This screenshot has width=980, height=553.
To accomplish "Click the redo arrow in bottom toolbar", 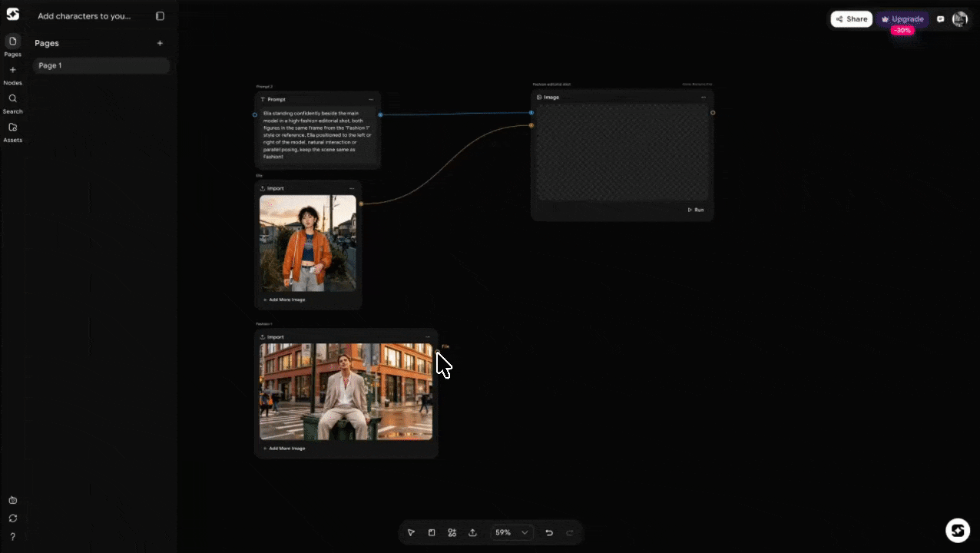I will point(569,532).
